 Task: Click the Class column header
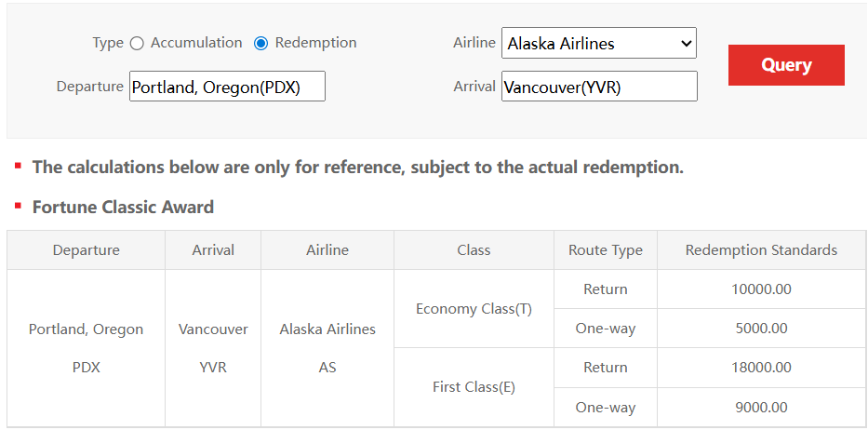coord(474,250)
